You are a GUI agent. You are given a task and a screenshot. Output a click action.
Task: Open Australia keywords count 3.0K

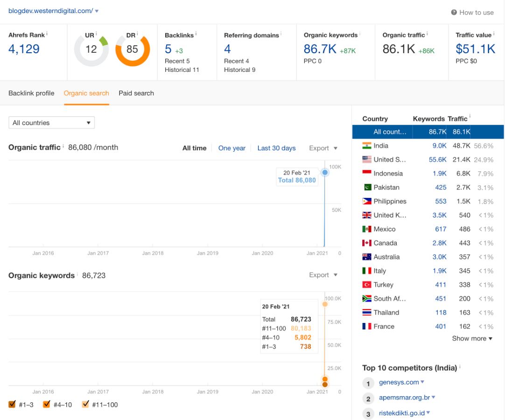[439, 257]
